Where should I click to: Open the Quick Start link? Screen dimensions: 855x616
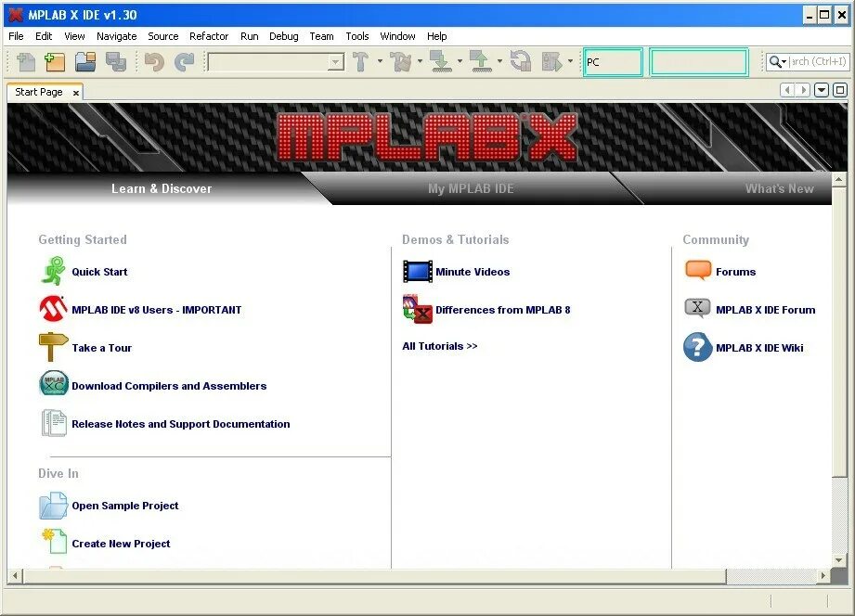point(99,272)
